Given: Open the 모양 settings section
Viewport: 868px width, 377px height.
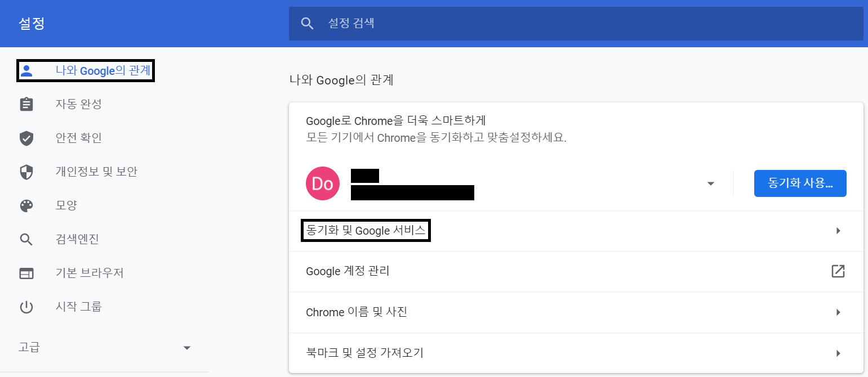Looking at the screenshot, I should coord(66,206).
